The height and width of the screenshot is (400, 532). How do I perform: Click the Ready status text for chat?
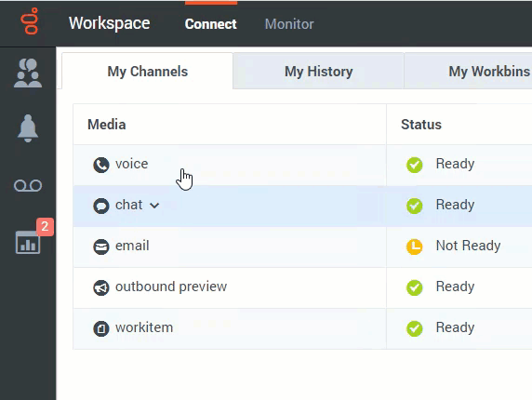coord(455,205)
